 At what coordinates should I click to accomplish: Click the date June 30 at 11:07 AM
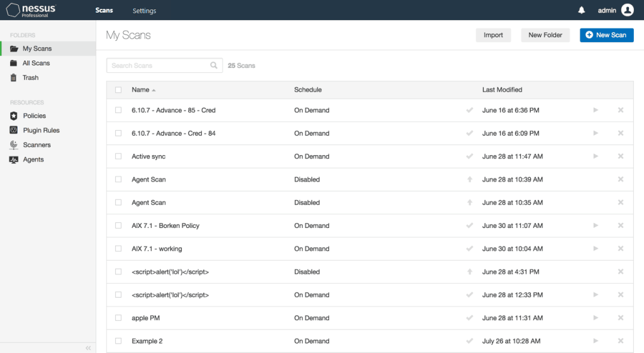(513, 225)
